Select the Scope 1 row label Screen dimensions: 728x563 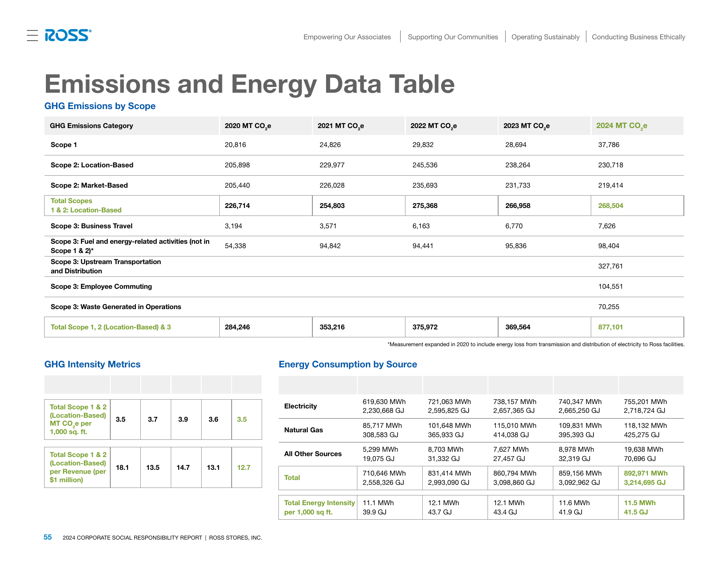click(64, 145)
